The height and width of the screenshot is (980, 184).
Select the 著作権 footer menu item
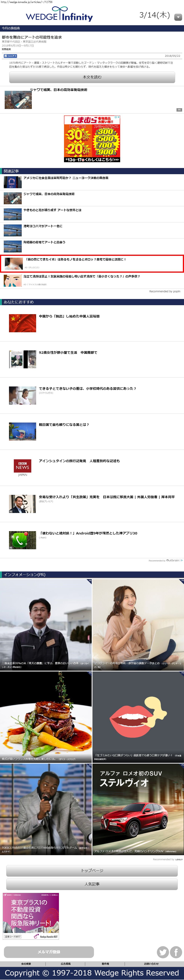106,964
